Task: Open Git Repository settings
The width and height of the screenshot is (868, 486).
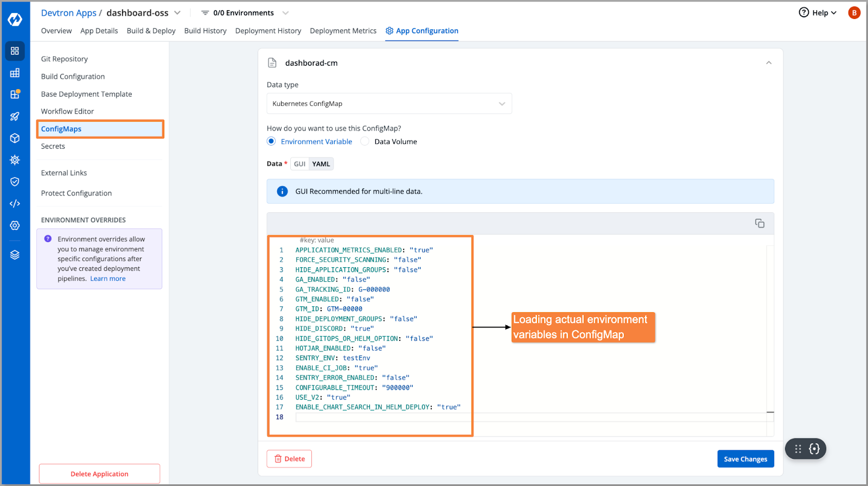Action: 65,59
